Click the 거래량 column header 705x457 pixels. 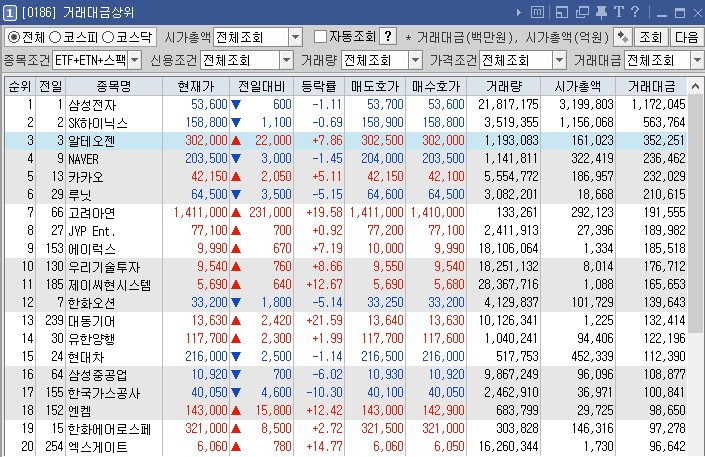point(504,86)
